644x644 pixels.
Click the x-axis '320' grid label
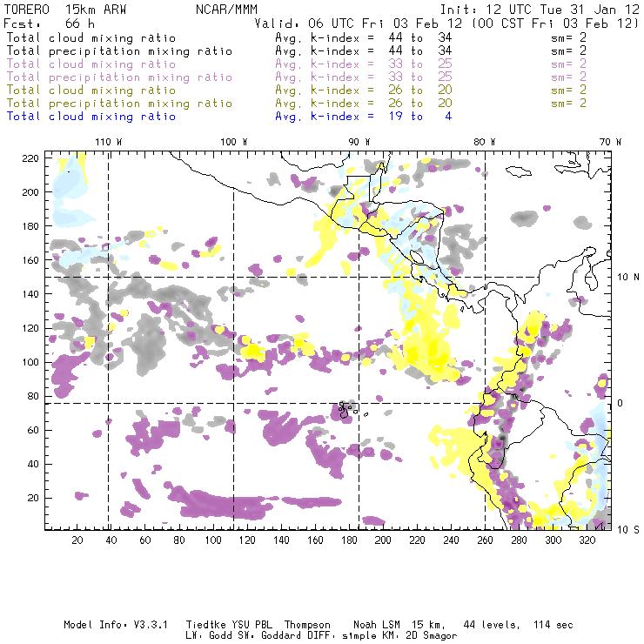point(587,540)
